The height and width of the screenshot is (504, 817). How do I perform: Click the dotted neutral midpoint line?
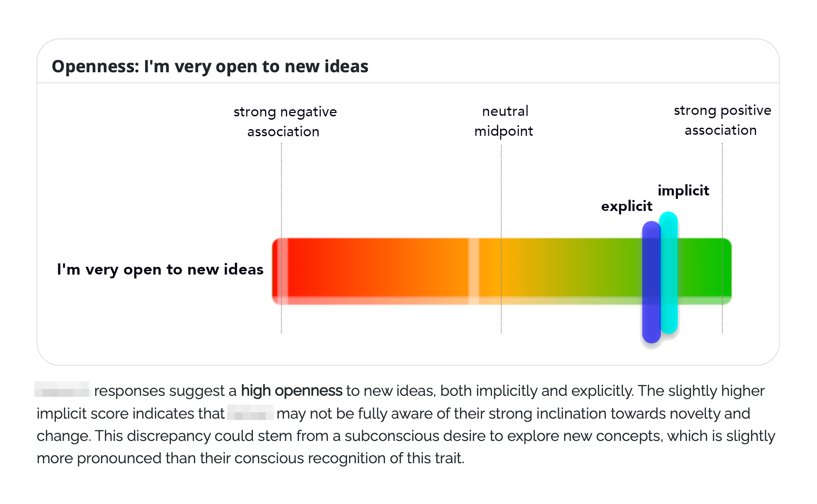click(501, 239)
